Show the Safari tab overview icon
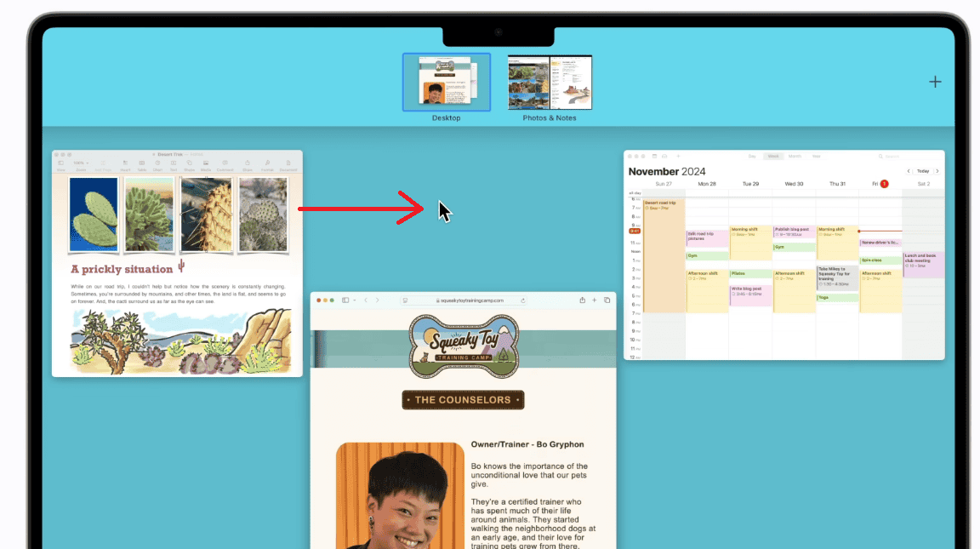Image resolution: width=980 pixels, height=549 pixels. click(x=607, y=300)
